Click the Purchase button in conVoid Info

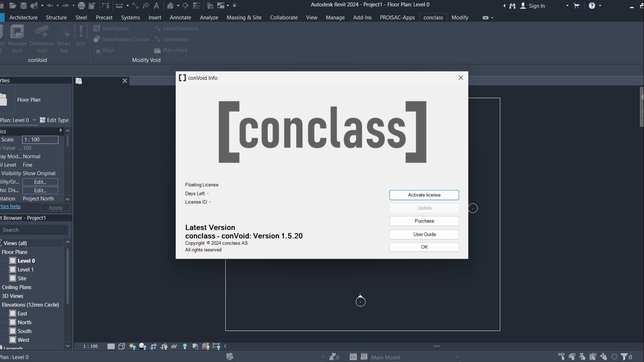tap(424, 221)
